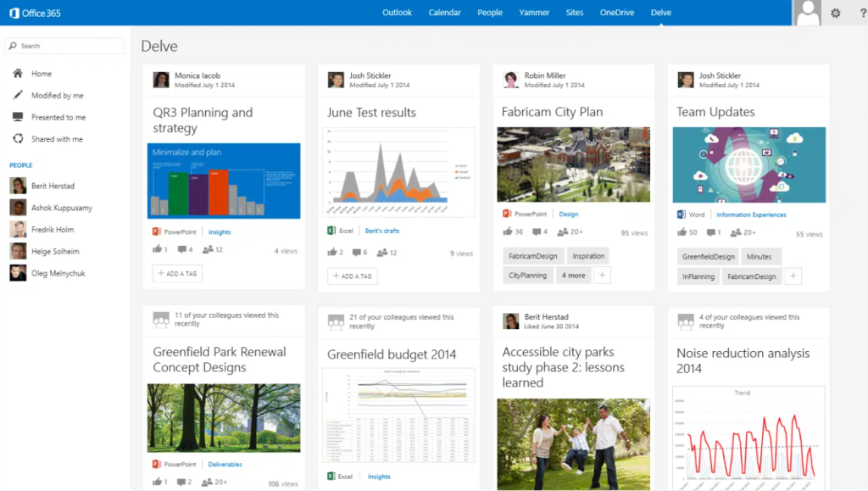The width and height of the screenshot is (868, 491).
Task: Expand the '4 more' tags on Fabricam City Plan
Action: tap(573, 276)
